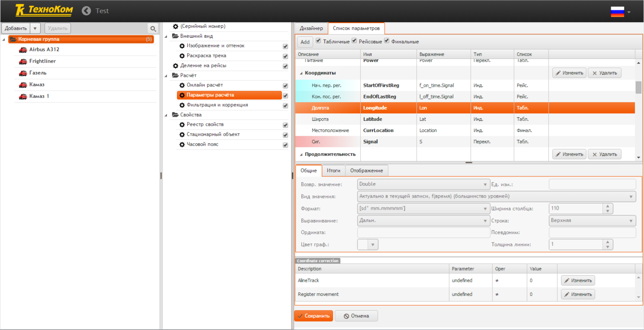Click gear icon of Изображение и оттенок
Viewport: 644px width, 330px height.
(x=182, y=46)
